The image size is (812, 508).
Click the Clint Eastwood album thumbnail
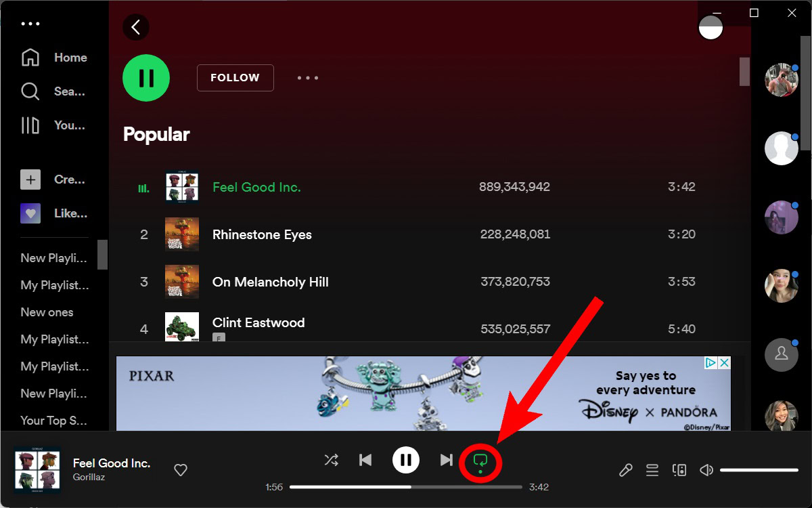pyautogui.click(x=182, y=326)
